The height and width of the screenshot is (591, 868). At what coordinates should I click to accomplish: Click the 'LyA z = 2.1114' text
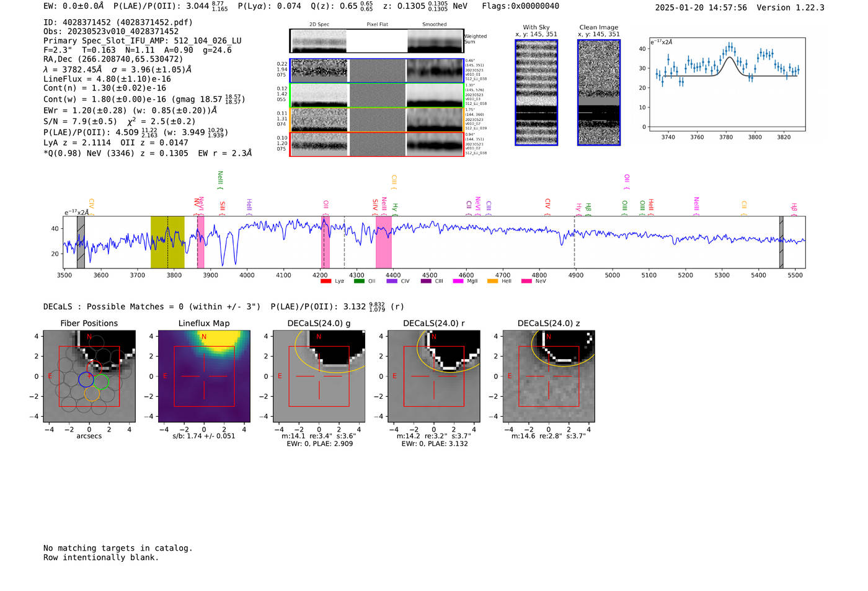pos(76,143)
